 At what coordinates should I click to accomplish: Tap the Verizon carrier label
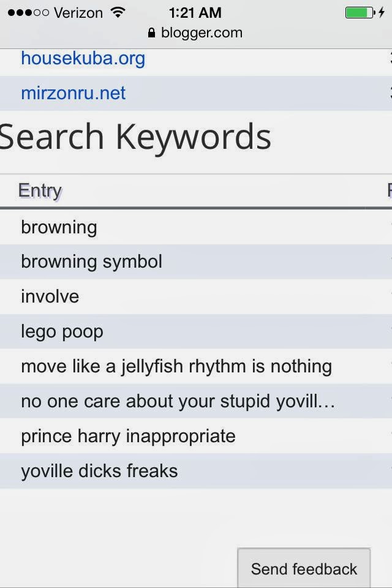(x=78, y=13)
